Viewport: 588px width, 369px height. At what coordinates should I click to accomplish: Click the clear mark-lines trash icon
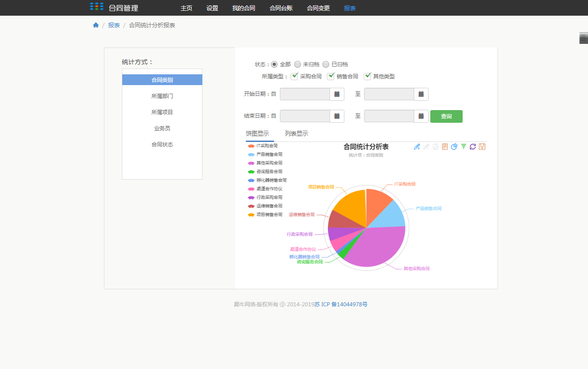(x=435, y=146)
